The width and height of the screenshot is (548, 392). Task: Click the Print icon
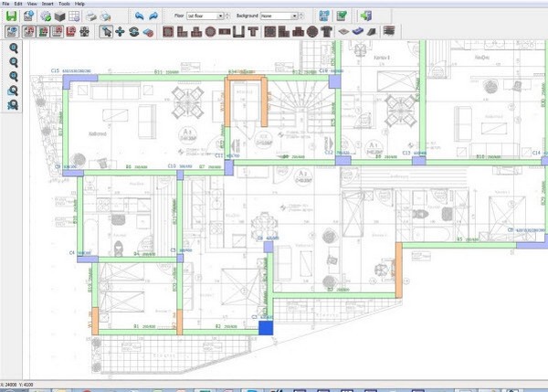tap(91, 16)
